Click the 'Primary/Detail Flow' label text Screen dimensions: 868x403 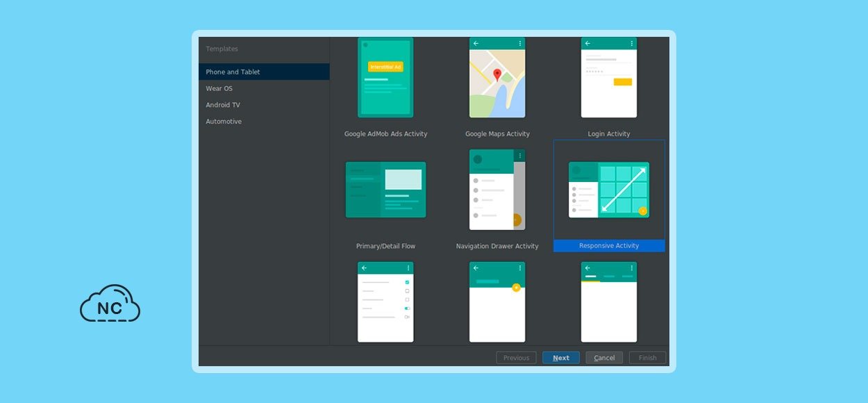click(385, 246)
